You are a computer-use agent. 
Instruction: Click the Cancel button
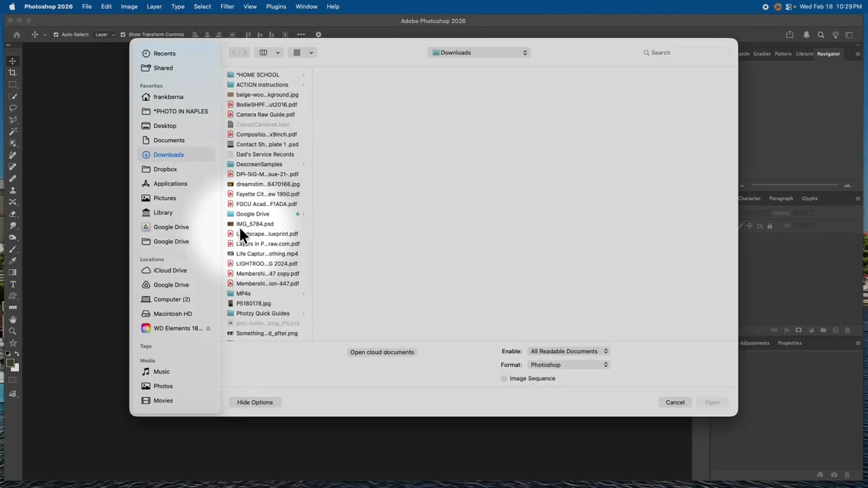(x=675, y=402)
